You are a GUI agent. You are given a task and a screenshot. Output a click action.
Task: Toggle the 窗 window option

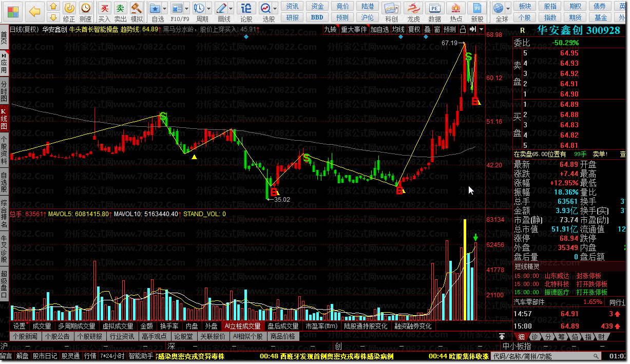437,29
